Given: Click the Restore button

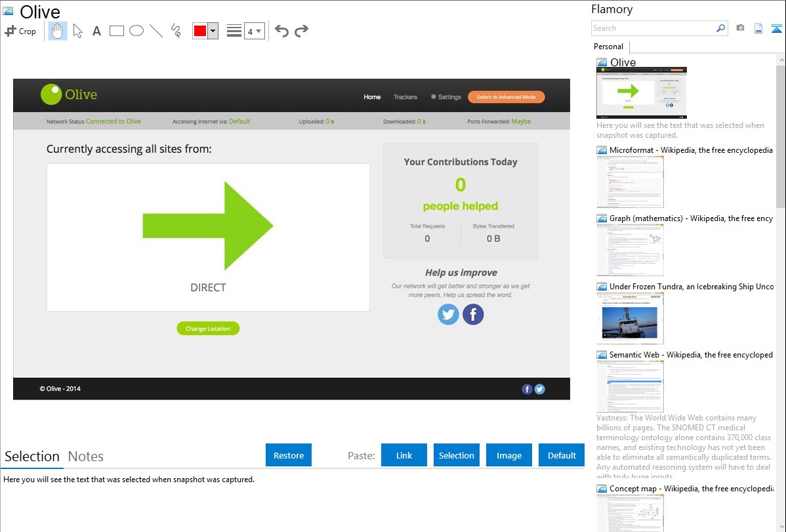Looking at the screenshot, I should pos(289,455).
